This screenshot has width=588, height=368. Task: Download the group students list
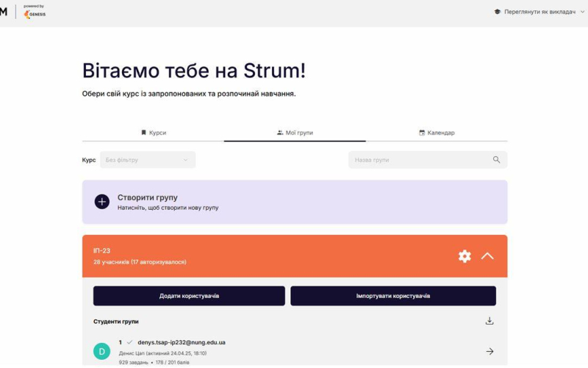[x=490, y=321]
